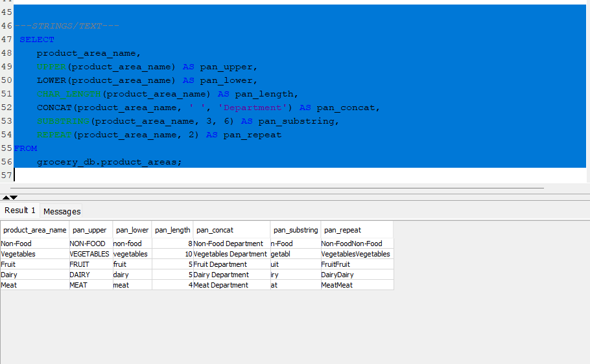Click the up arrow on the pane splitter
Viewport: 590px width, 364px height.
tap(6, 198)
